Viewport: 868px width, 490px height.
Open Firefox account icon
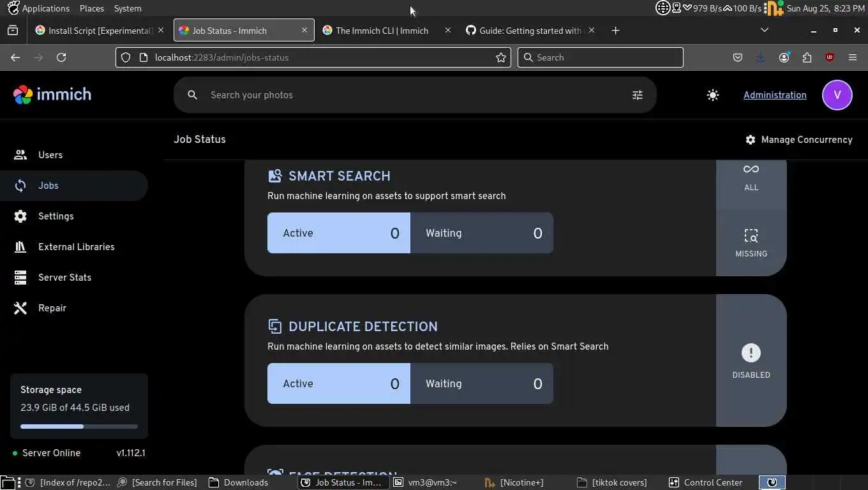coord(784,57)
